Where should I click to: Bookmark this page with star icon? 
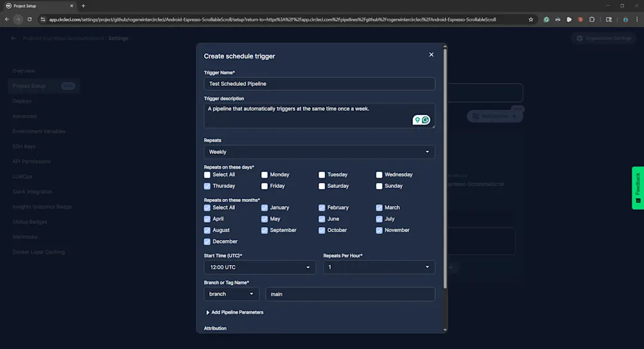(x=530, y=19)
